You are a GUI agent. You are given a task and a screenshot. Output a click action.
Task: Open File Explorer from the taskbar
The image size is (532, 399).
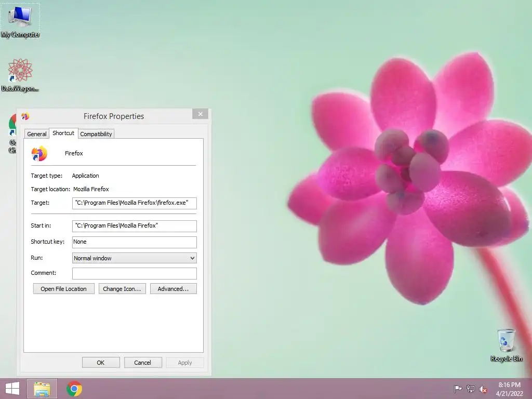(42, 389)
